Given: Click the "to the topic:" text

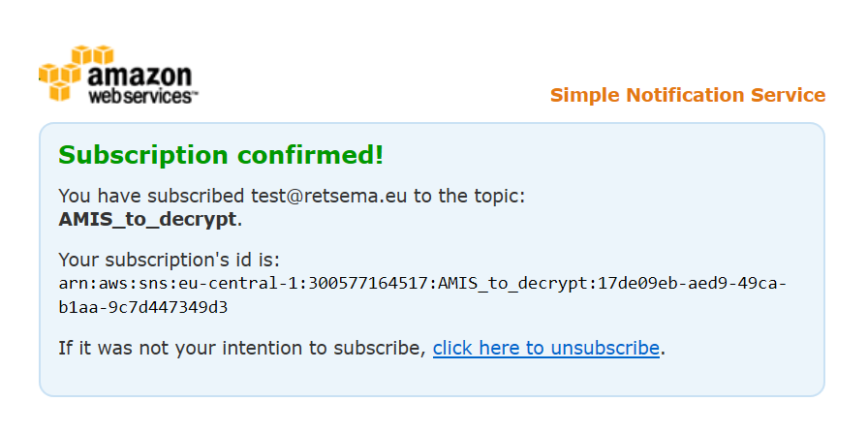Looking at the screenshot, I should 469,196.
